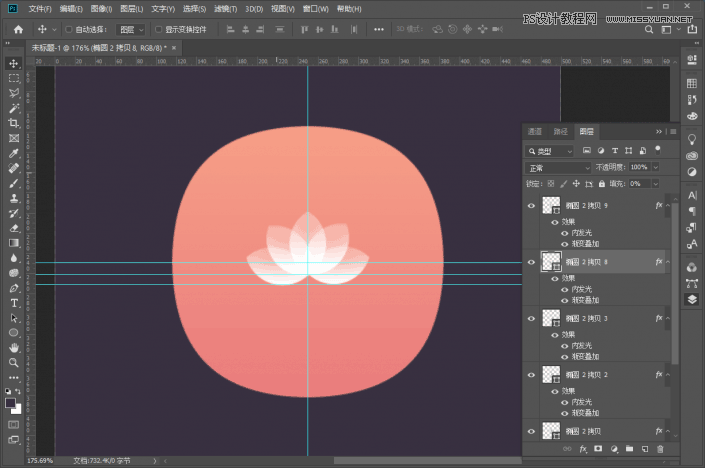Toggle visibility of 椭圆 2 拷贝 3 layer

coord(531,318)
